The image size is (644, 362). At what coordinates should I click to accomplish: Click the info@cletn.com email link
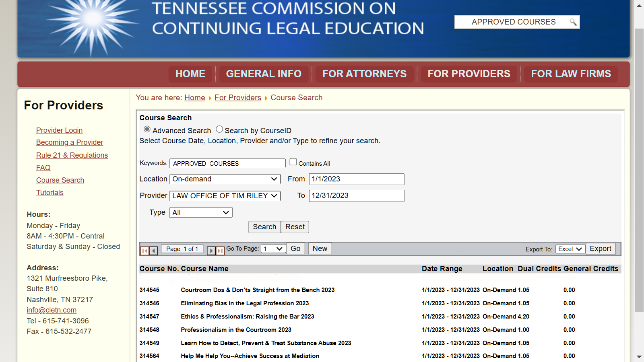tap(51, 310)
